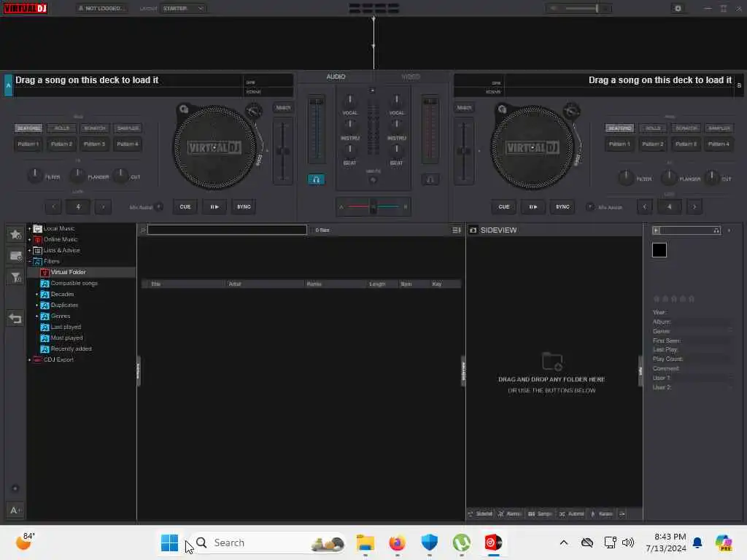Viewport: 747px width, 560px height.
Task: Click the NOT LOGGED login button
Action: pos(101,9)
